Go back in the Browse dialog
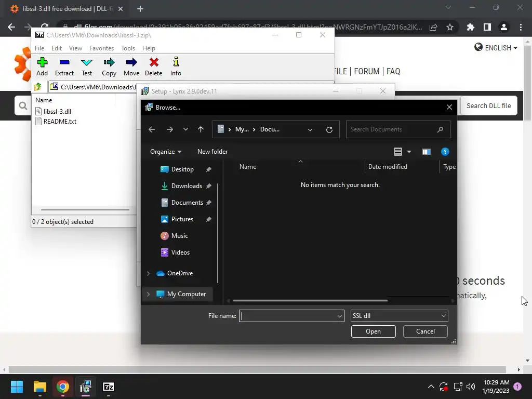The image size is (532, 399). click(152, 129)
